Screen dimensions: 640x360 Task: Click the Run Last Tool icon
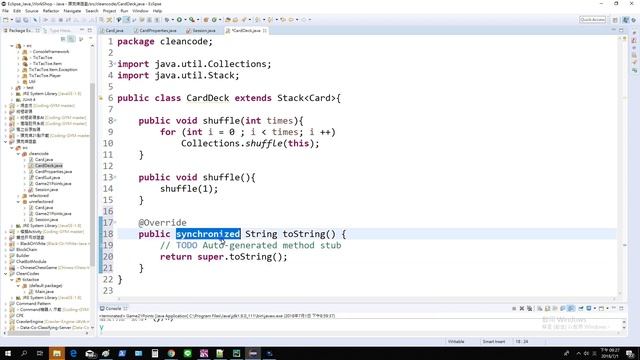[x=191, y=20]
